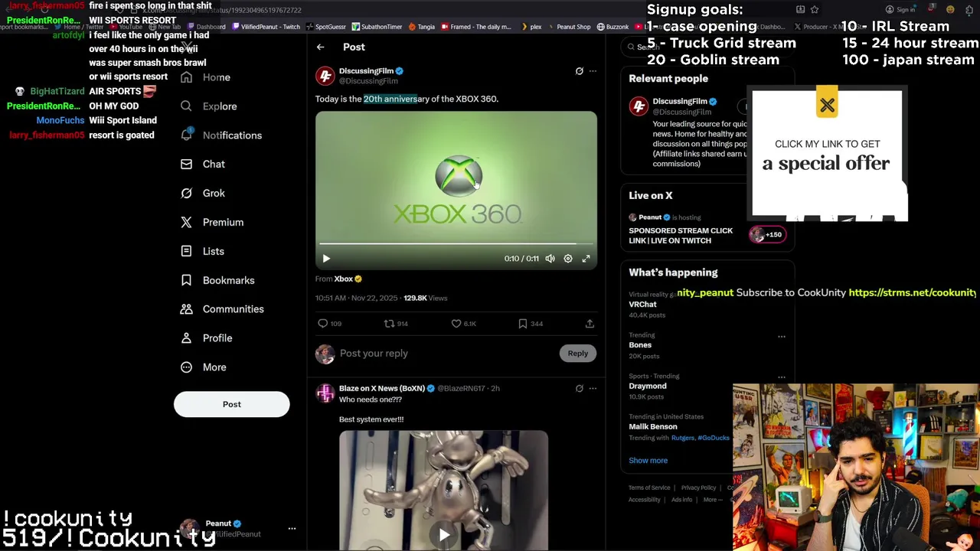Open Grok in the sidebar
Image resolution: width=980 pixels, height=551 pixels.
click(x=202, y=194)
